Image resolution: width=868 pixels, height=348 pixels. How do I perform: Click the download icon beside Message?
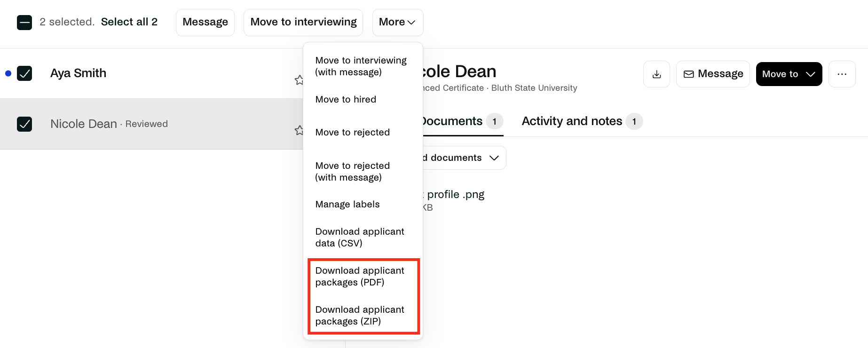coord(656,74)
